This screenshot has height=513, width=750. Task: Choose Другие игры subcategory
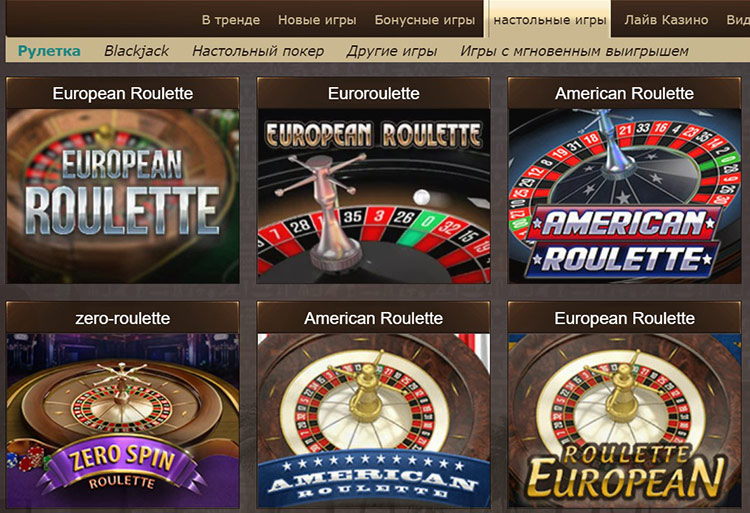click(x=392, y=51)
